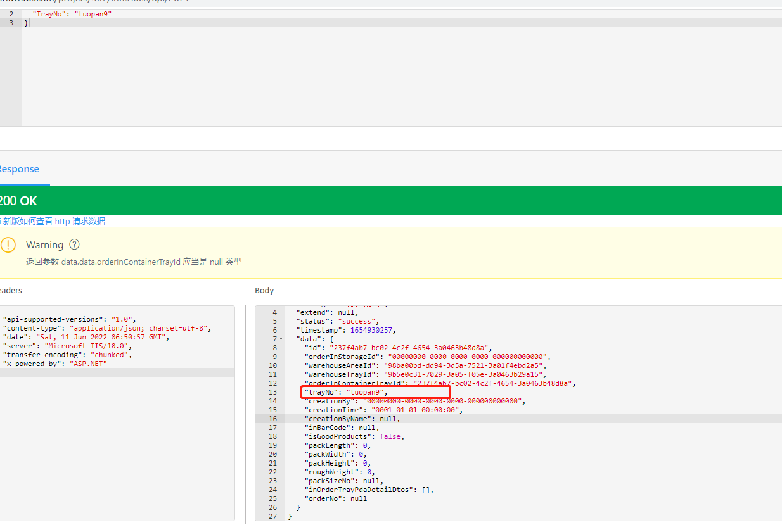Switch to the Response tab
782x532 pixels.
[18, 169]
